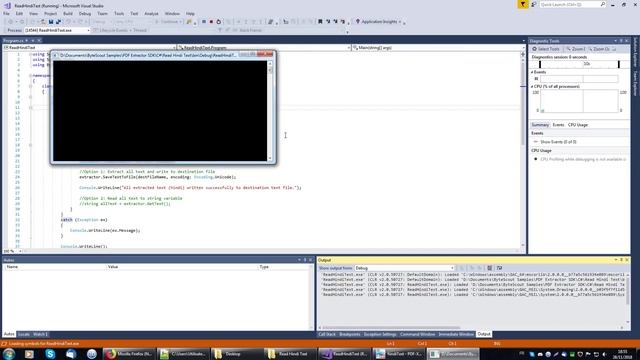Click the pin icon of Diagnostic Tools panel

(x=621, y=41)
